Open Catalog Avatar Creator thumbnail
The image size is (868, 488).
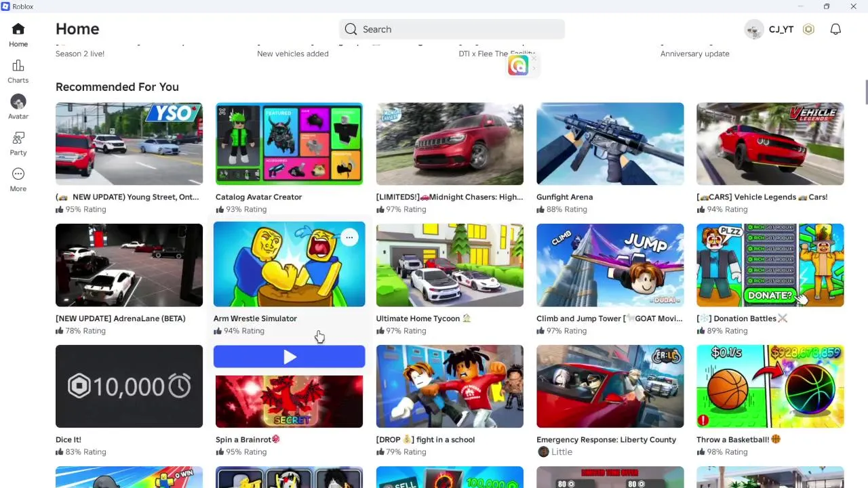[289, 144]
